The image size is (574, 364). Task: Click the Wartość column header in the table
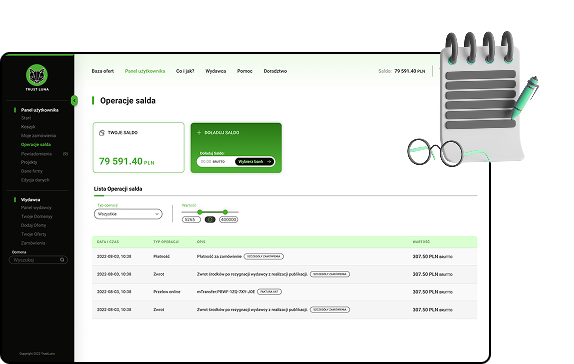click(421, 242)
